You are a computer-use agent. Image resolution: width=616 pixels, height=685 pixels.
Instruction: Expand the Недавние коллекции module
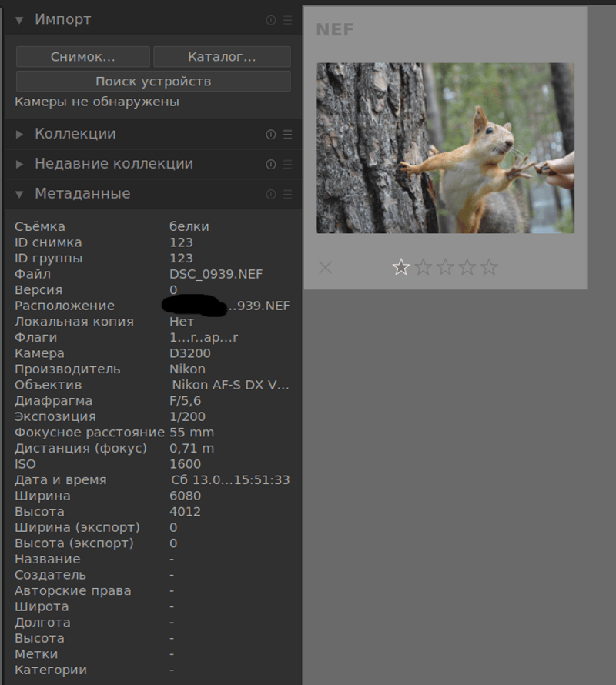click(x=19, y=164)
